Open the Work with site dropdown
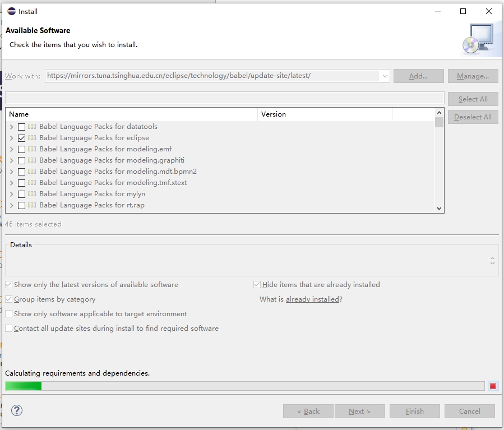The height and width of the screenshot is (430, 504). (385, 76)
